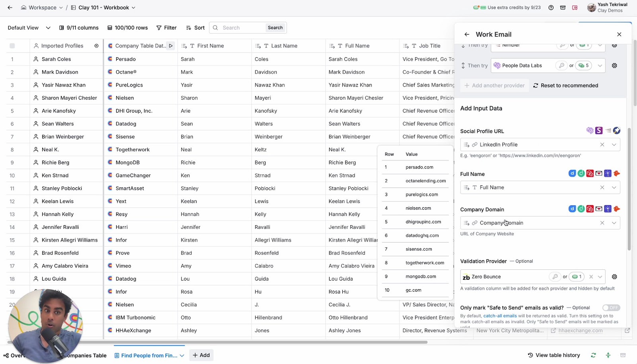The image size is (637, 364).
Task: Open View table history
Action: [554, 355]
